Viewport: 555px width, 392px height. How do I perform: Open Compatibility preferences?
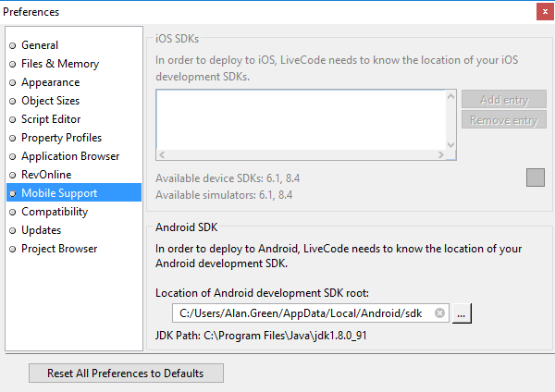(x=55, y=212)
